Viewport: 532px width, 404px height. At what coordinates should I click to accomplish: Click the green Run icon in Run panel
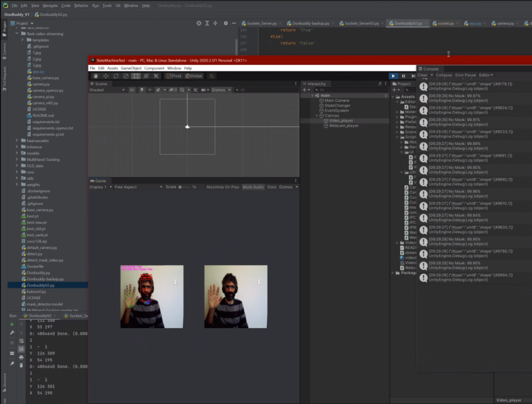12,325
